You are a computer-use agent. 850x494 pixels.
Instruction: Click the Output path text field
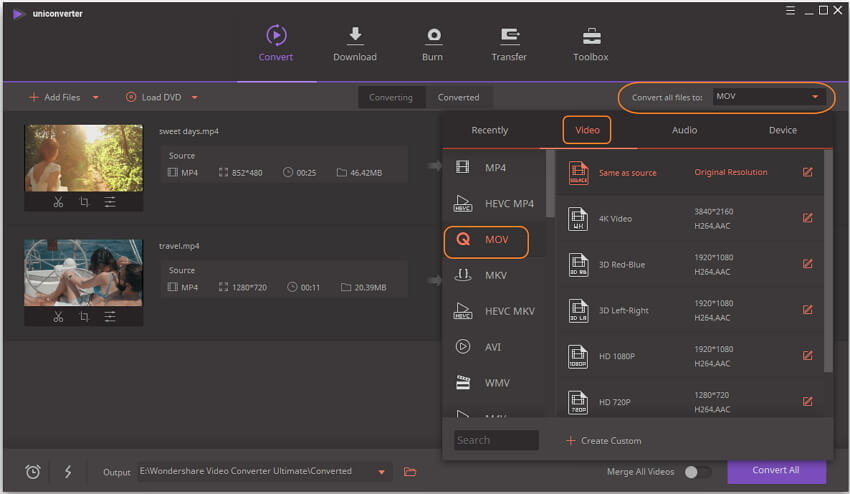(255, 471)
